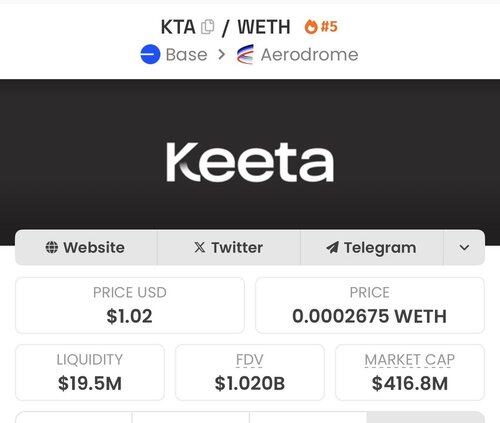Click the LIQUIDITY $19.5M box
Image resolution: width=500 pixels, height=423 pixels.
coord(90,372)
